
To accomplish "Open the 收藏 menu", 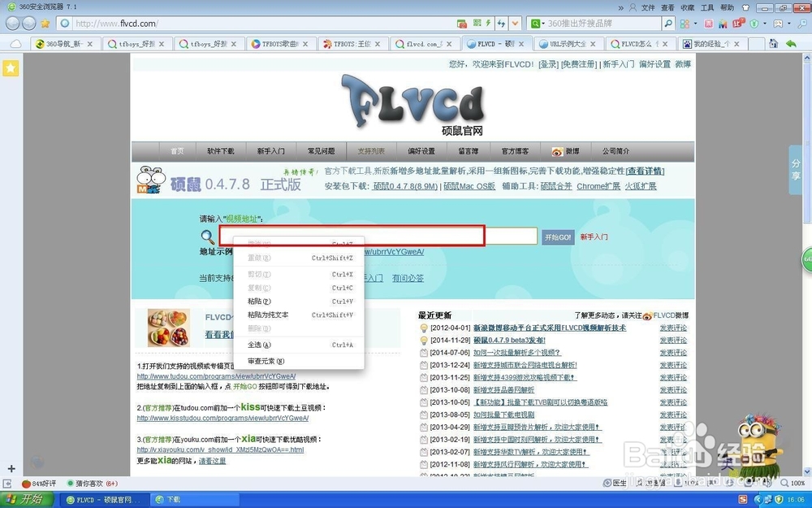I will (x=687, y=7).
